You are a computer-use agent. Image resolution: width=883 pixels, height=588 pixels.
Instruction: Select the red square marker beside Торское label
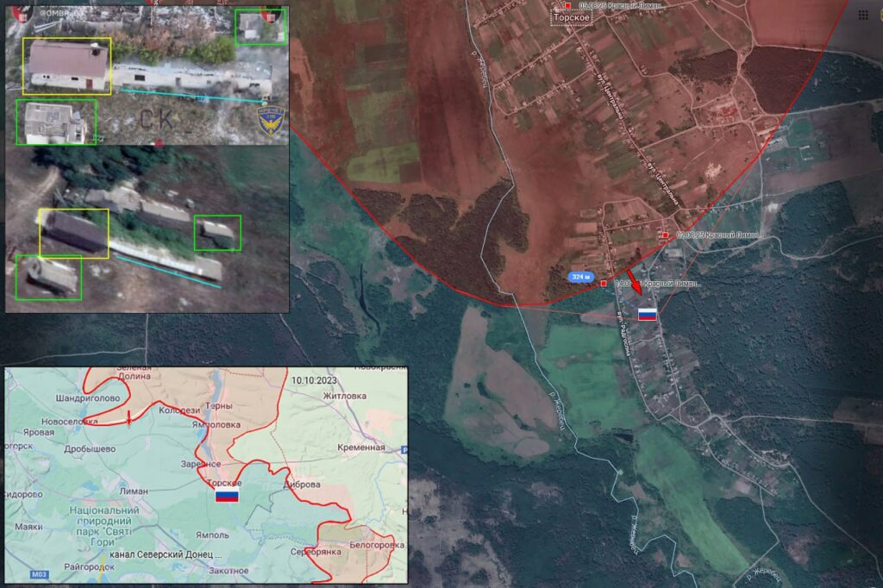pos(567,6)
